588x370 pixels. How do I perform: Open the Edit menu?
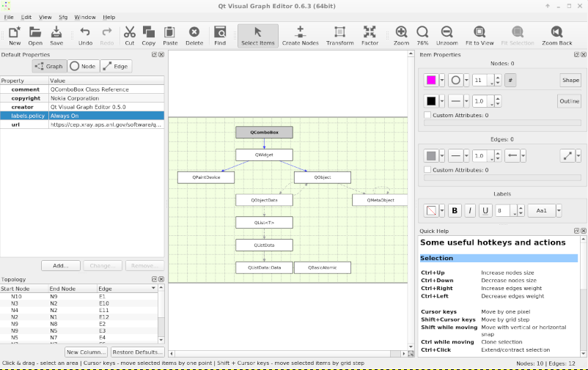click(26, 18)
